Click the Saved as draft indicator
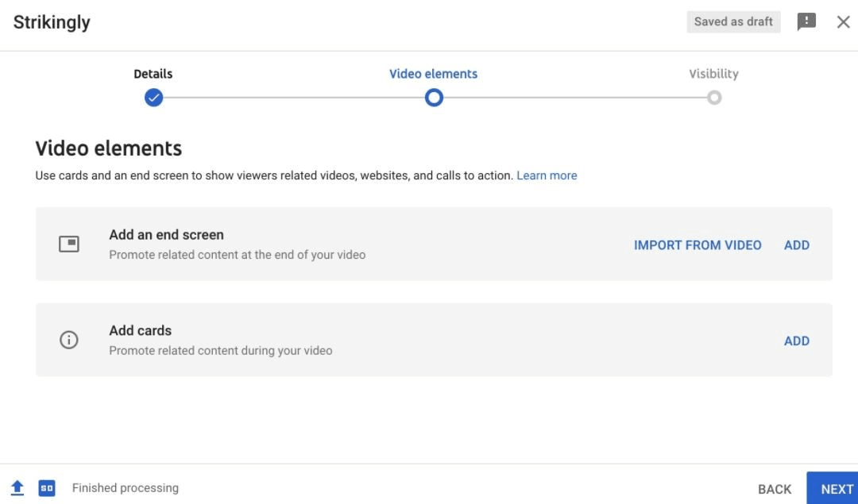858x504 pixels. click(732, 21)
